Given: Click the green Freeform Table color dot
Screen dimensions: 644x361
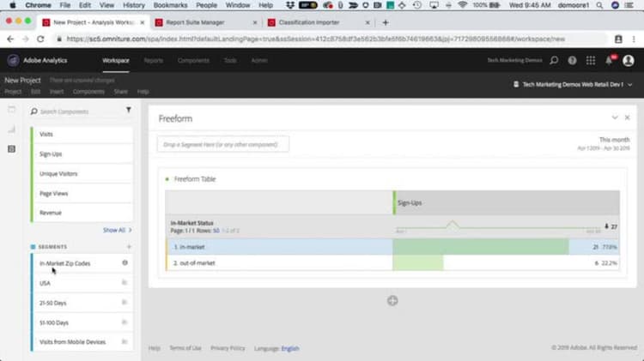Looking at the screenshot, I should pyautogui.click(x=167, y=179).
